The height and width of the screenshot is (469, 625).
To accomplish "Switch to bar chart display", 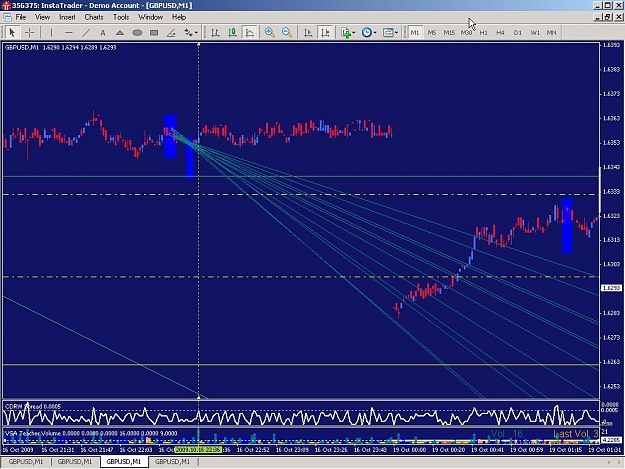I will pos(216,33).
